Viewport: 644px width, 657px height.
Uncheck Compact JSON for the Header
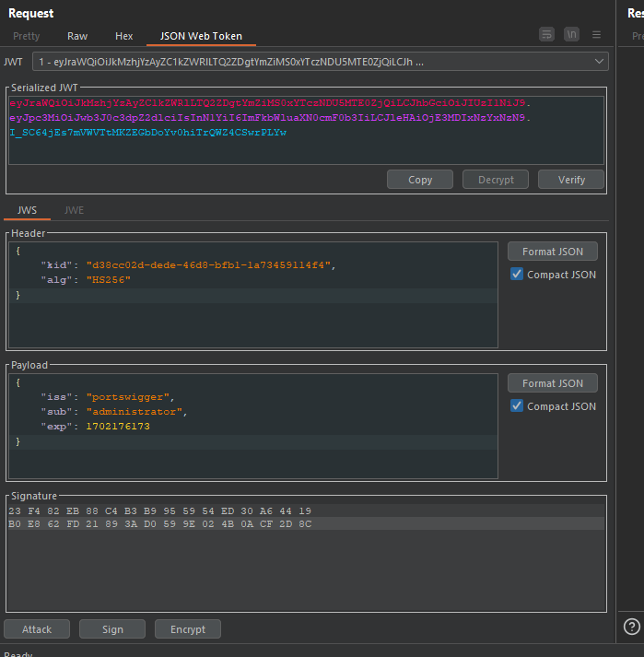click(x=517, y=275)
